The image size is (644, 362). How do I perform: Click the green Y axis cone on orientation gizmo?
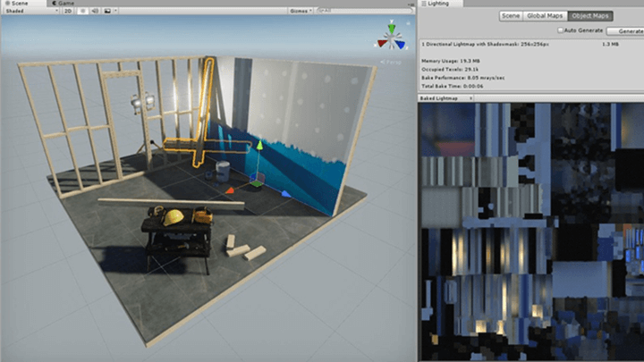392,29
